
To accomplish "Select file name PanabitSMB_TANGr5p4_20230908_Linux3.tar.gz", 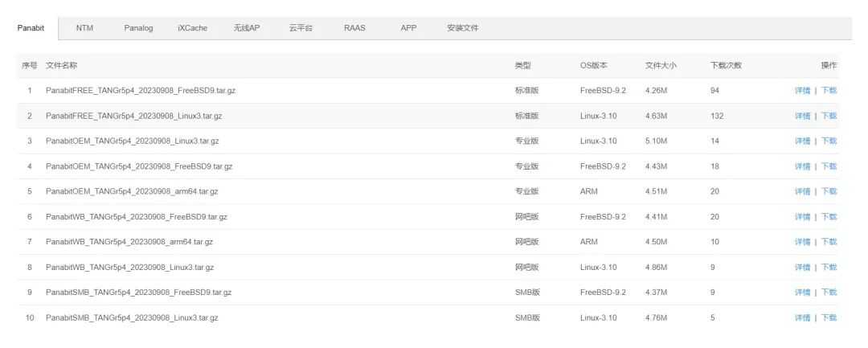I will pos(132,317).
